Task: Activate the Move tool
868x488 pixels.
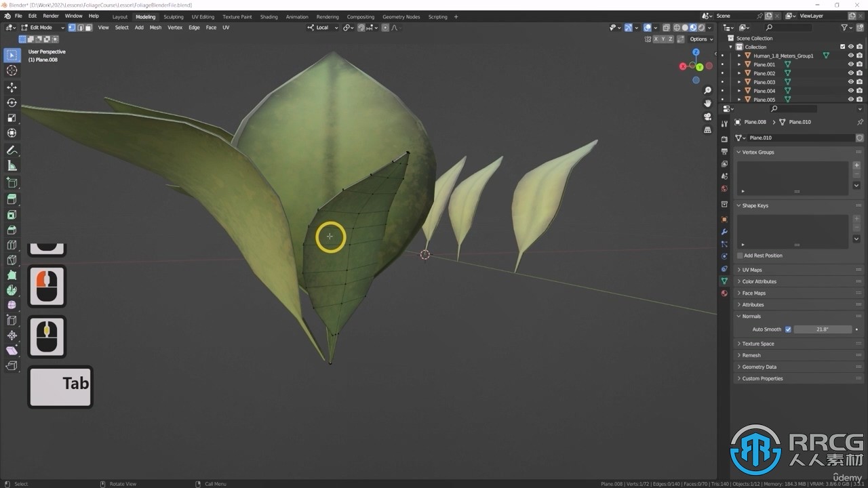Action: coord(12,87)
